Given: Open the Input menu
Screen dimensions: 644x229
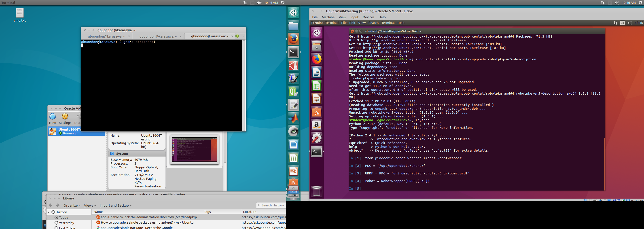Looking at the screenshot, I should (354, 17).
